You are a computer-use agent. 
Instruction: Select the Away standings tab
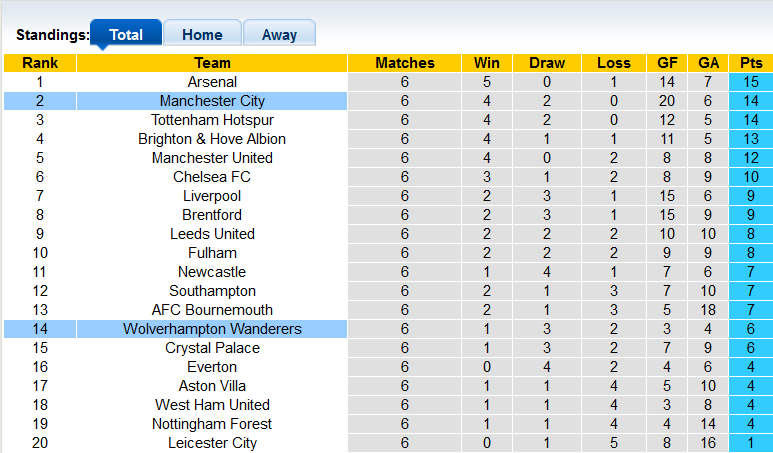tap(279, 34)
